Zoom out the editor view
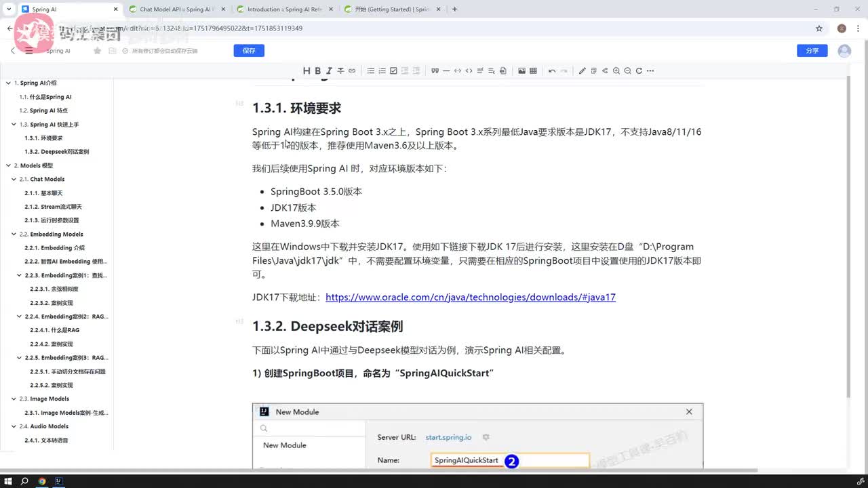The width and height of the screenshot is (868, 488). tap(628, 70)
